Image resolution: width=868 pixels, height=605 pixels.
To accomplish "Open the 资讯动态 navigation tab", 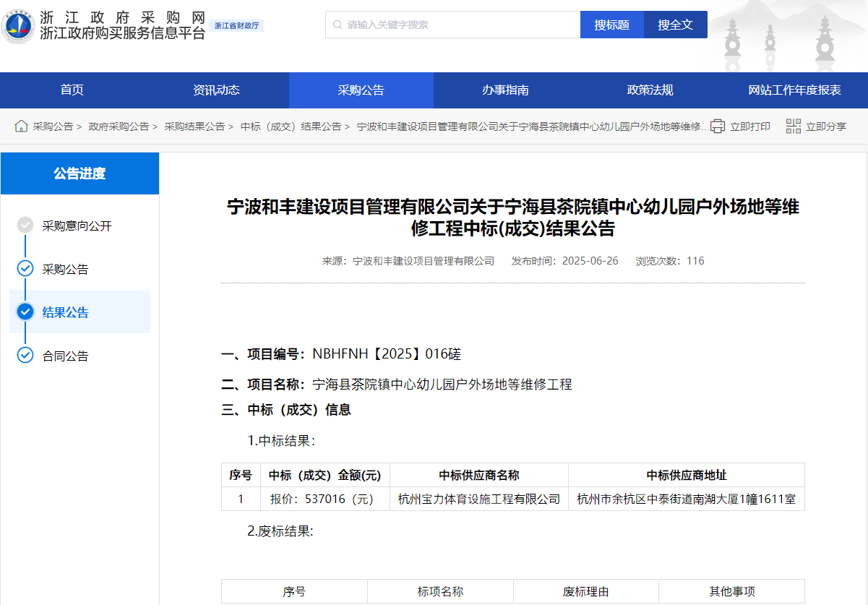I will coord(216,90).
